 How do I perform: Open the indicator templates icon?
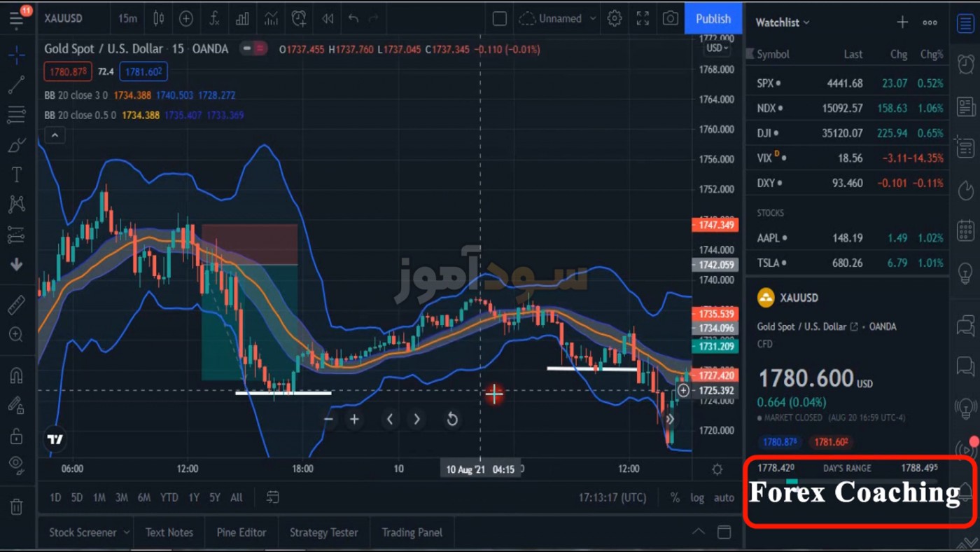pyautogui.click(x=271, y=19)
